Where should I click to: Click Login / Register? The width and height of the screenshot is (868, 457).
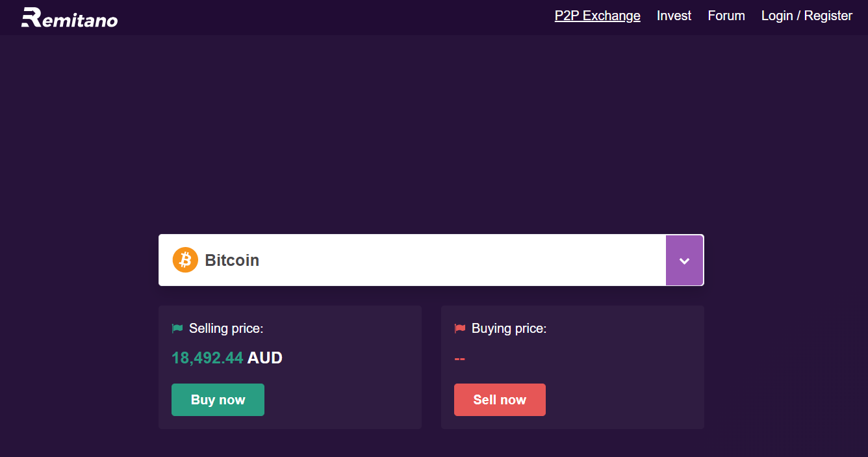point(806,16)
